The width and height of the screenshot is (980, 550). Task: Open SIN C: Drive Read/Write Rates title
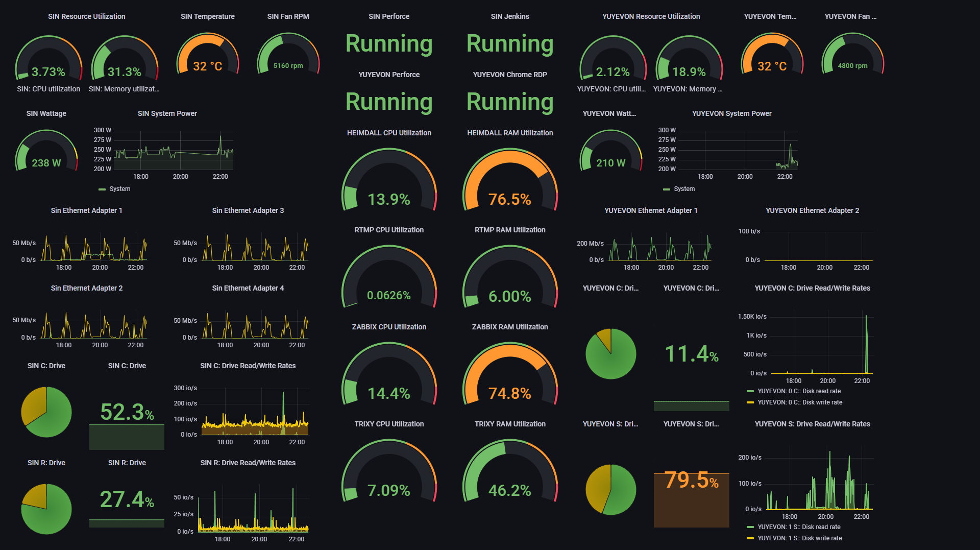[x=248, y=366]
